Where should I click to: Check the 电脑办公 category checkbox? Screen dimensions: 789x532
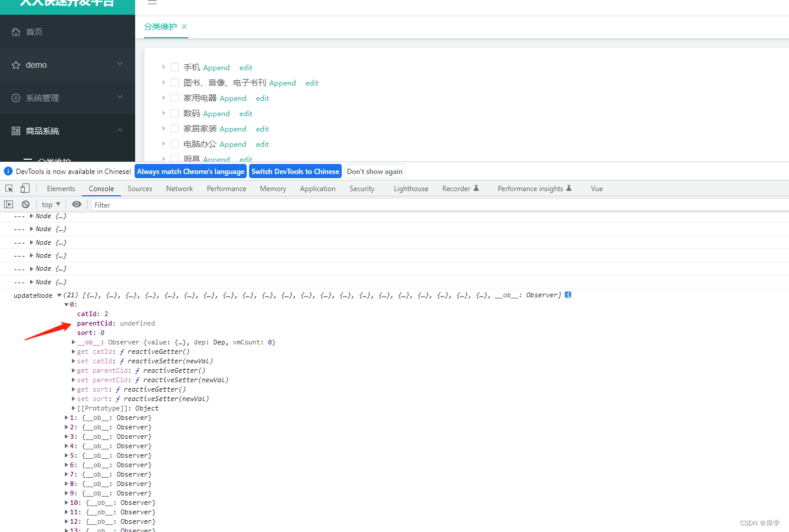175,144
